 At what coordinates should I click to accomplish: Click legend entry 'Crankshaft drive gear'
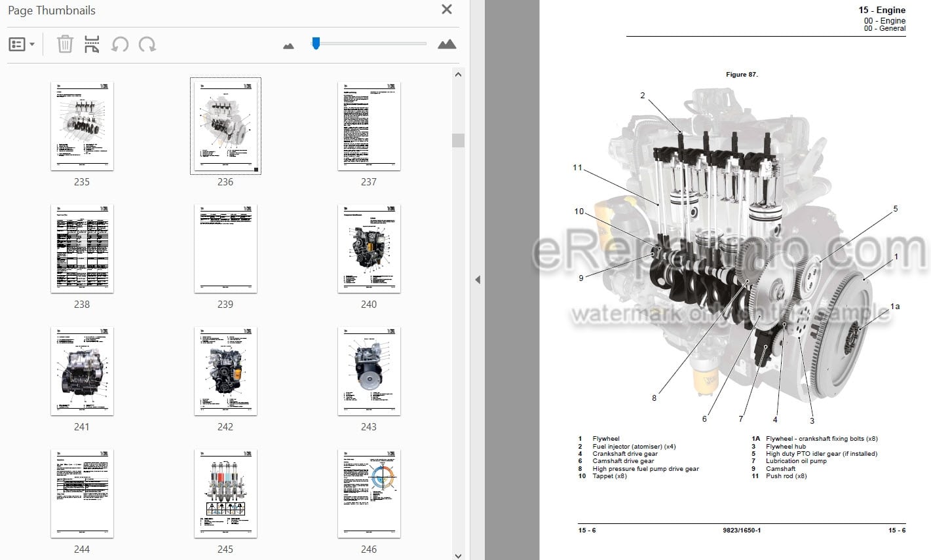pyautogui.click(x=625, y=453)
